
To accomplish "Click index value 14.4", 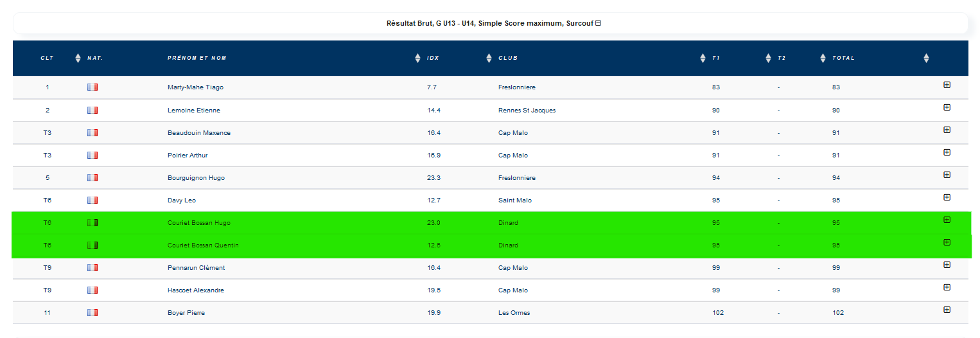I will [x=433, y=111].
